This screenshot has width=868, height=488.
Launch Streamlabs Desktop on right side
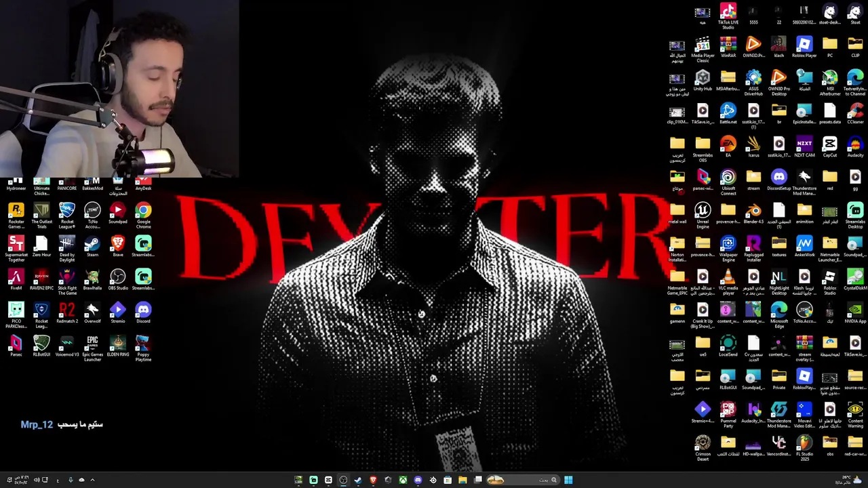[855, 216]
